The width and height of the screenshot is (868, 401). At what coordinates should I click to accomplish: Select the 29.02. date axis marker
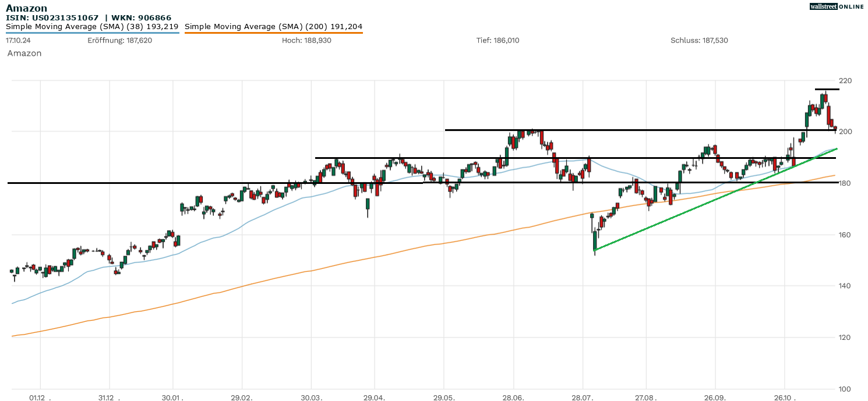coord(242,398)
